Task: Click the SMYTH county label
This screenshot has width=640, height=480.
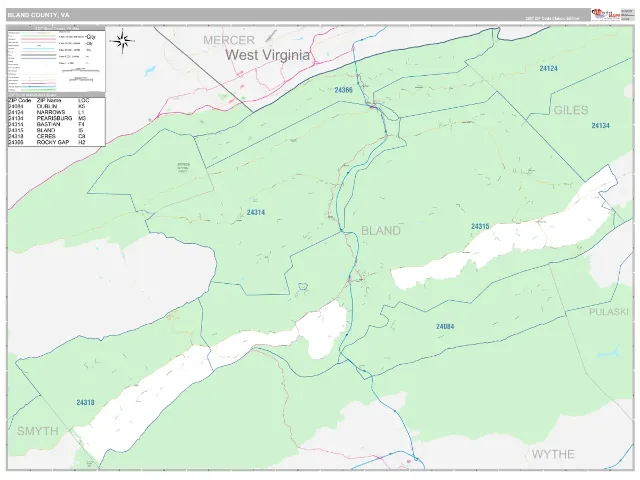Action: click(38, 431)
